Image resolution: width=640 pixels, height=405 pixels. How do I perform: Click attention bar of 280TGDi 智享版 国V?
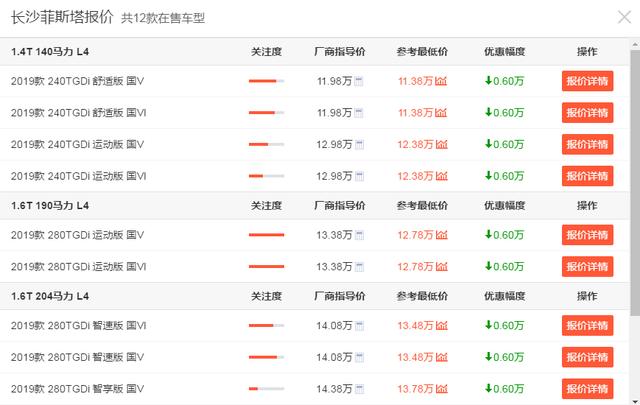pyautogui.click(x=267, y=389)
